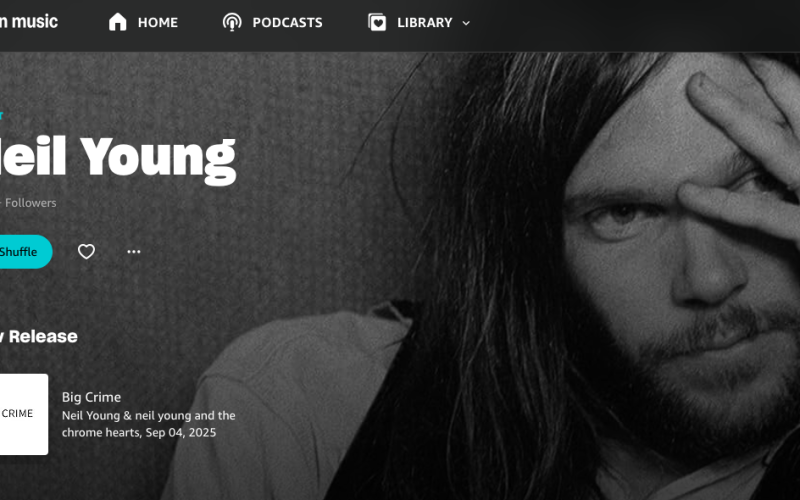Select the LIBRARY text label
Image resolution: width=800 pixels, height=500 pixels.
coord(424,22)
